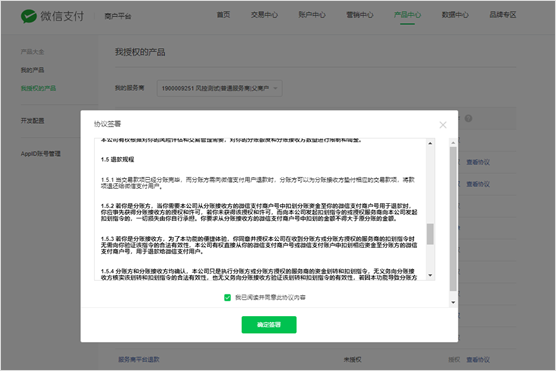
Task: Open 查看协议 link in bottom row
Action: 478,360
